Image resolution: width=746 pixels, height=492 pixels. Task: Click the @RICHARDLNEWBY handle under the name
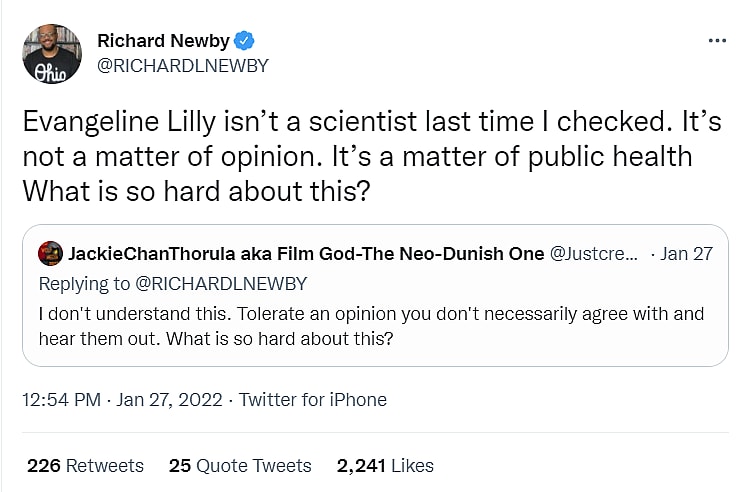pyautogui.click(x=183, y=66)
